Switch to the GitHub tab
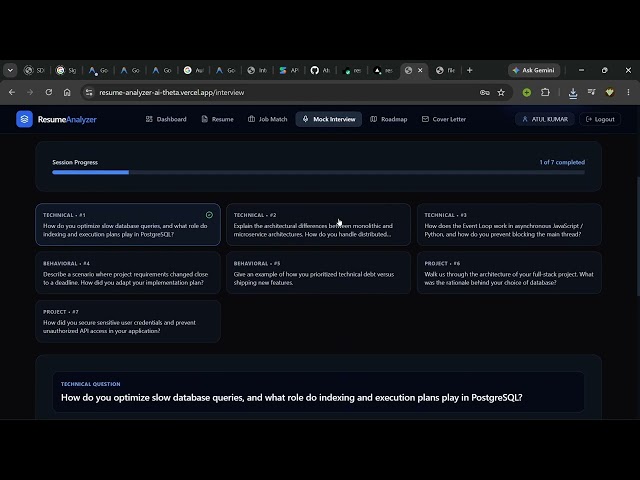Screen dimensions: 640x480 (x=320, y=70)
